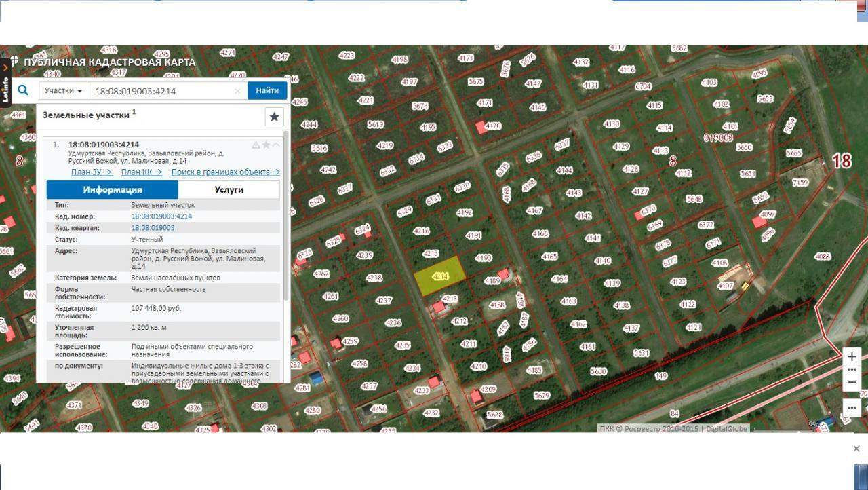Zoom out with the minus button

[x=852, y=383]
